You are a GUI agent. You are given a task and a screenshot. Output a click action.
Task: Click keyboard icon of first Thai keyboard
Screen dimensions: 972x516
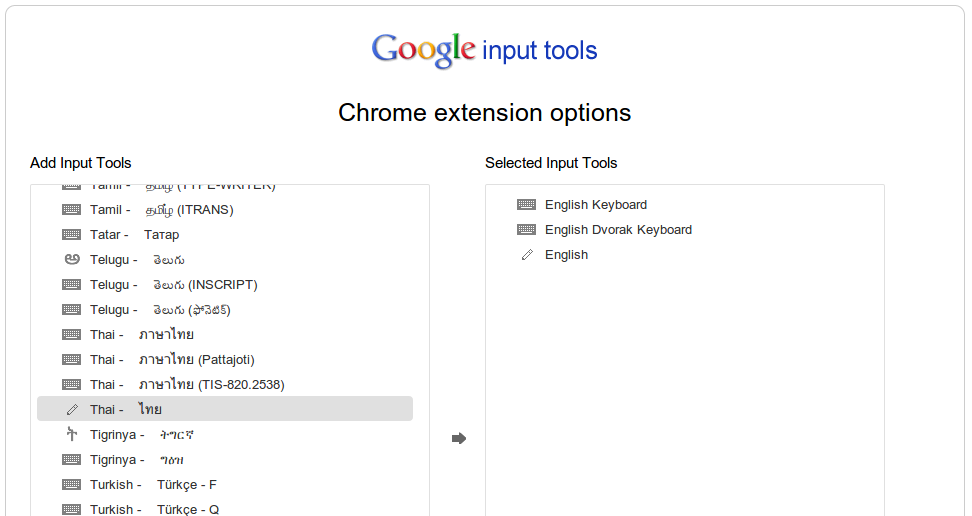71,334
